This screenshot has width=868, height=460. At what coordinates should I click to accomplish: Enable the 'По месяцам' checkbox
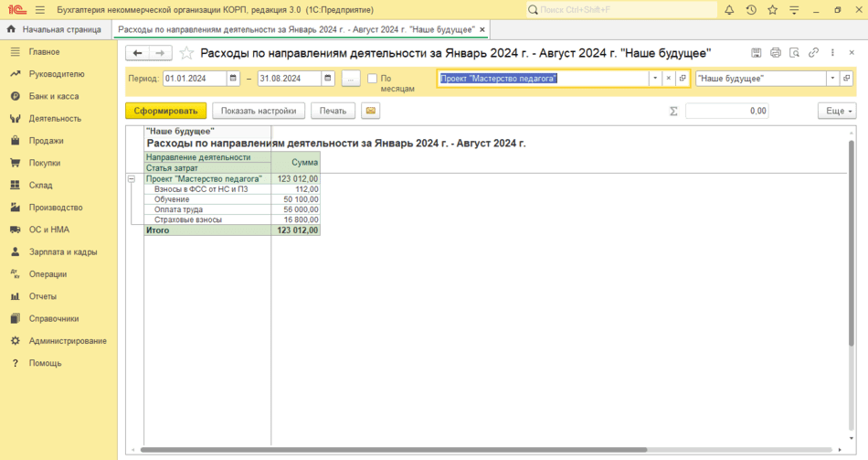[x=373, y=79]
